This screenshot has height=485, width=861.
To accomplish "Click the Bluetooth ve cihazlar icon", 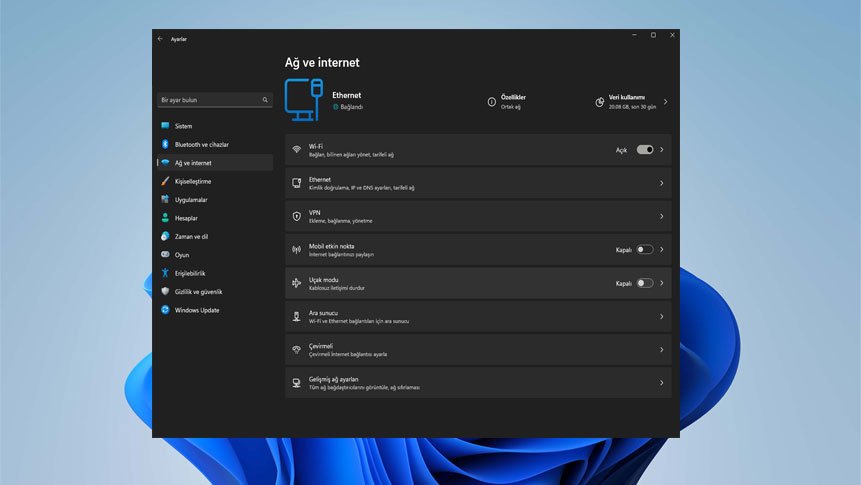I will (165, 144).
